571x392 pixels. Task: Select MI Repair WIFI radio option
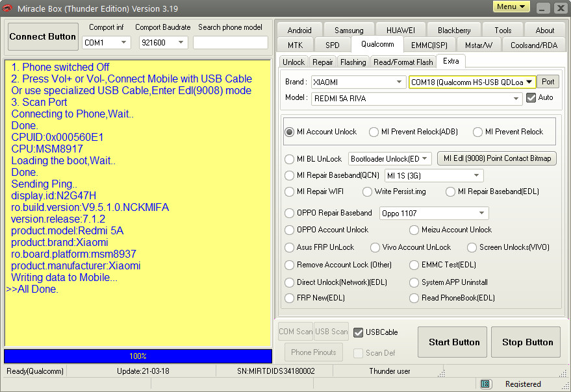[314, 191]
